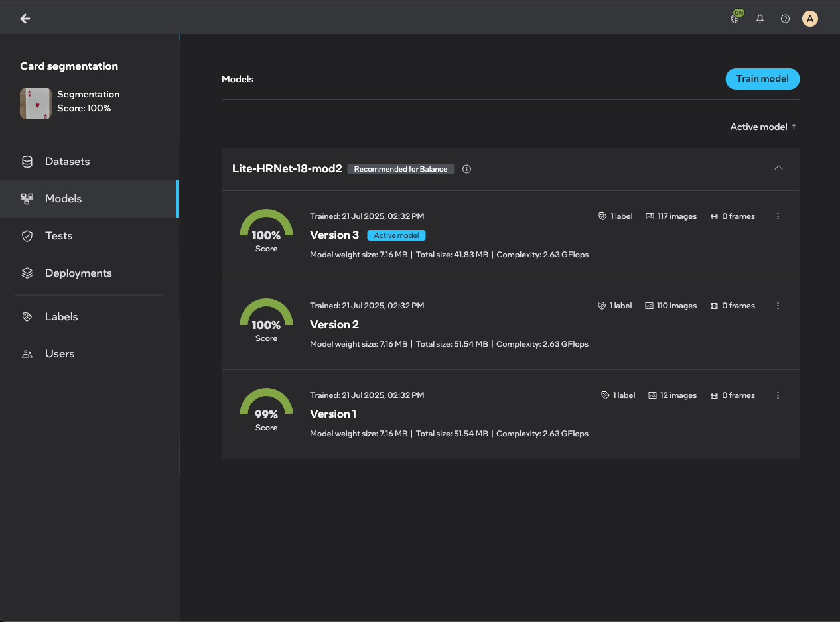Go to Datasets in the sidebar
Image resolution: width=840 pixels, height=622 pixels.
click(x=67, y=162)
